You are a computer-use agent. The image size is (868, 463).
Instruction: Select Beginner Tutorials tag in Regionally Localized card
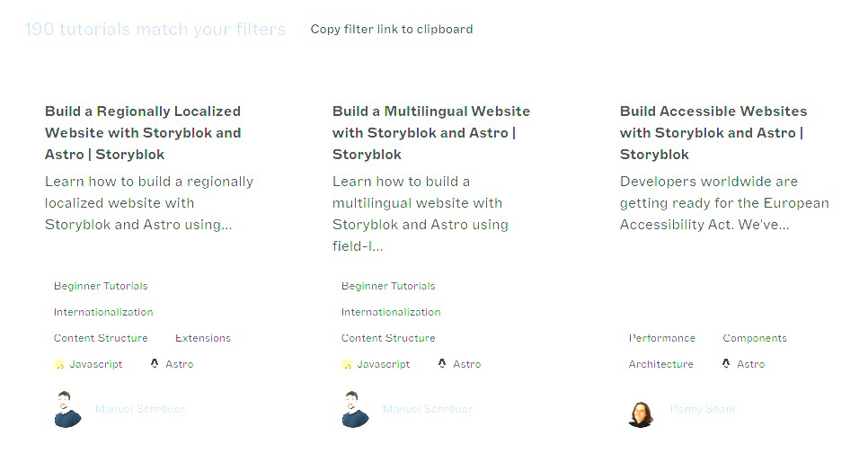[x=101, y=286]
